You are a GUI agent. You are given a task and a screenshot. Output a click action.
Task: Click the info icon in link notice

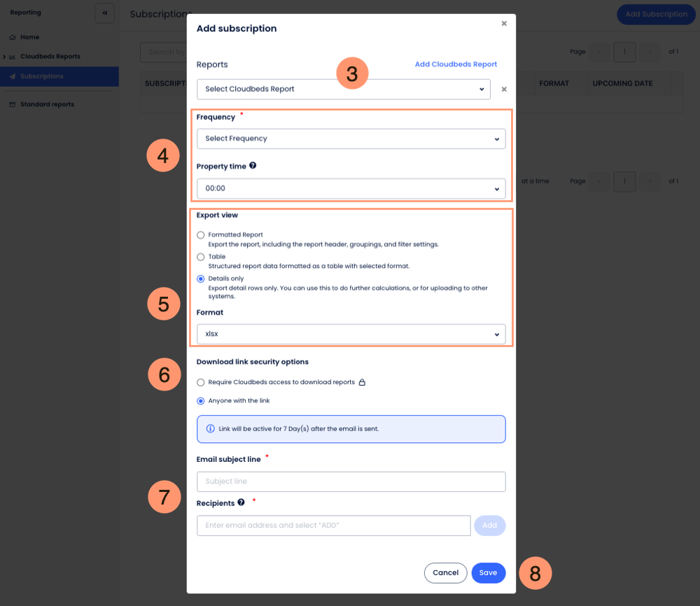pos(211,429)
